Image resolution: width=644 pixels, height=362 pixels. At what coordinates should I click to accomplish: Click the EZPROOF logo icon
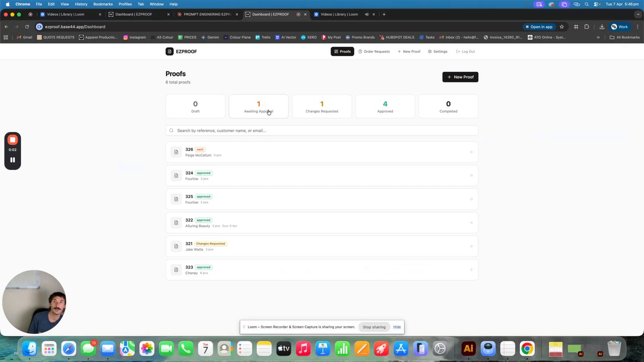coord(170,51)
